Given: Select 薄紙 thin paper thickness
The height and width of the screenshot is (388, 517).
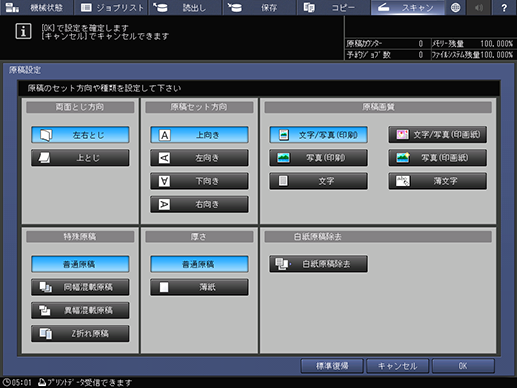Looking at the screenshot, I should click(199, 287).
